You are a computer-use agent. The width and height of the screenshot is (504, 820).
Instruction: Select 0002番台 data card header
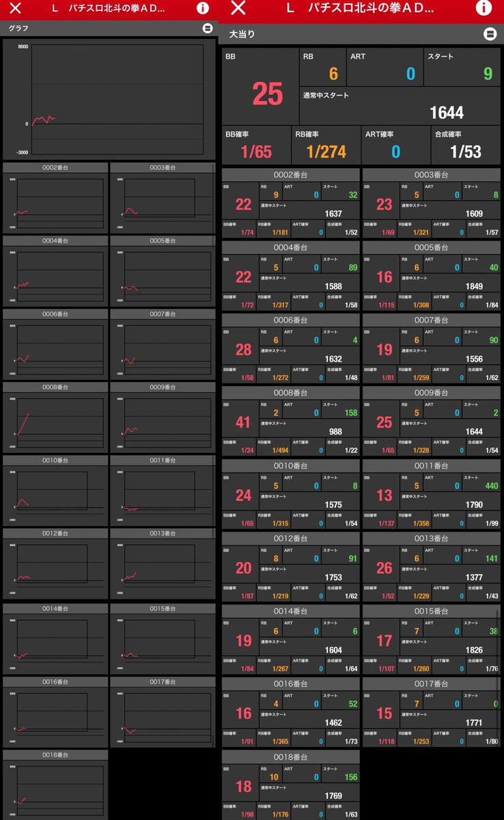(290, 175)
